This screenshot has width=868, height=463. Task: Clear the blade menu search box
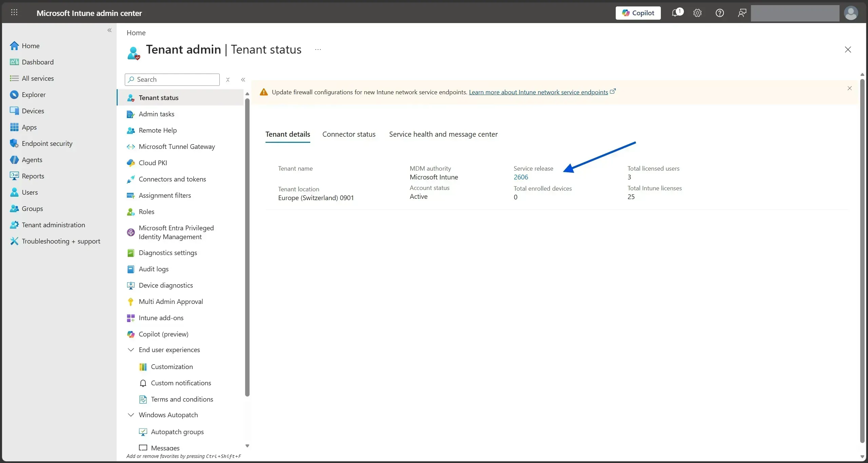pos(228,80)
